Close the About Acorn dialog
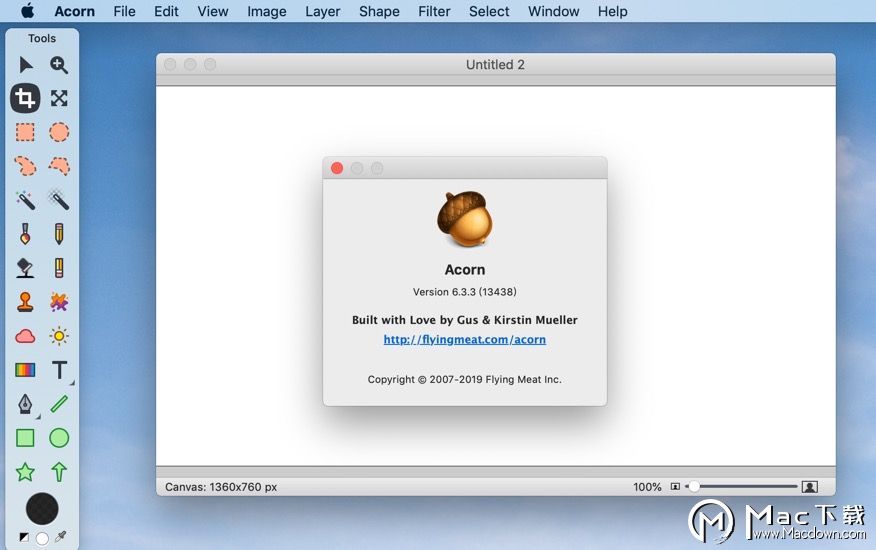Image resolution: width=876 pixels, height=550 pixels. click(337, 168)
